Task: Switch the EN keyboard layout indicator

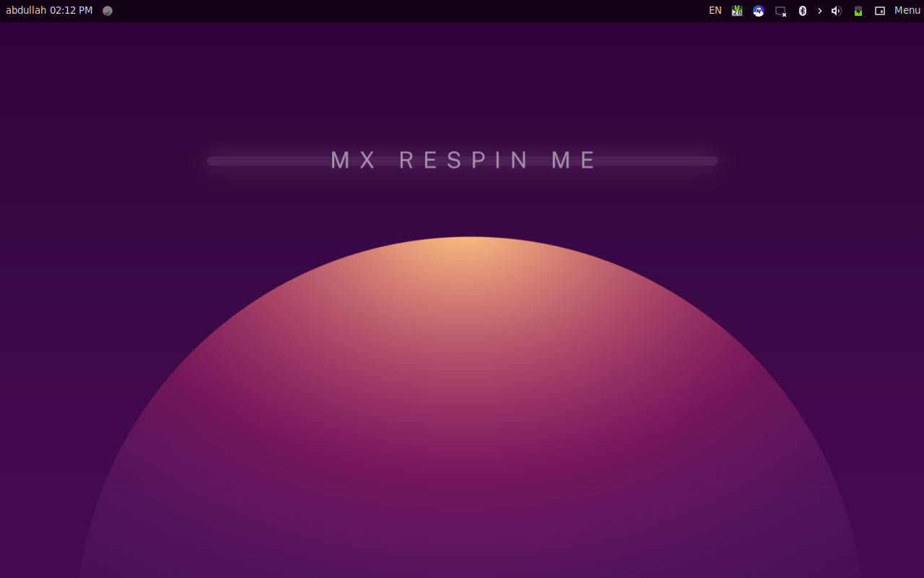Action: coord(715,11)
